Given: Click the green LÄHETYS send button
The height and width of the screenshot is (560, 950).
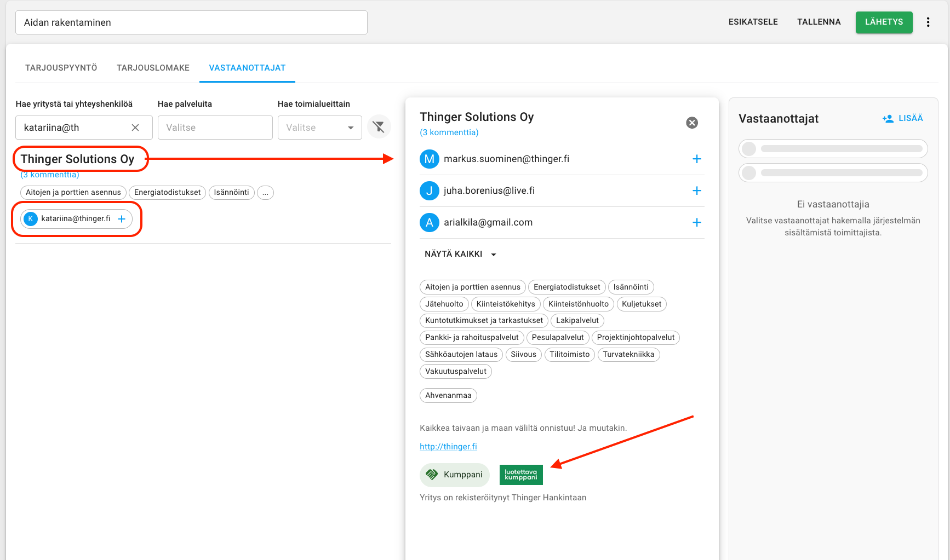Looking at the screenshot, I should click(884, 22).
